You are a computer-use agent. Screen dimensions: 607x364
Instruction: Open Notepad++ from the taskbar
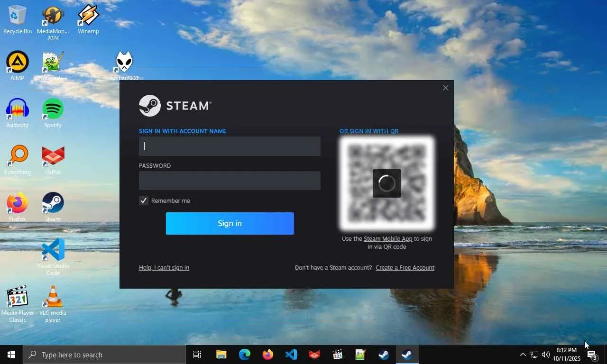(361, 355)
